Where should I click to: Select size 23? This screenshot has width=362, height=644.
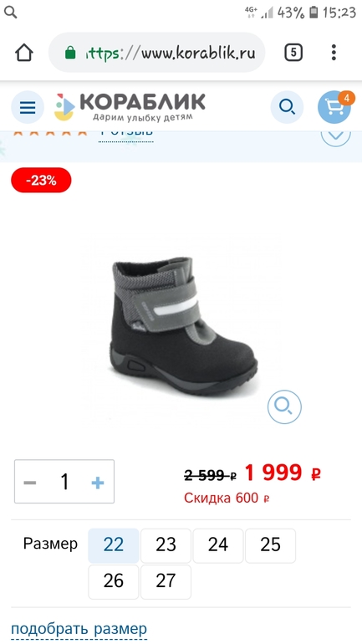[x=166, y=545]
